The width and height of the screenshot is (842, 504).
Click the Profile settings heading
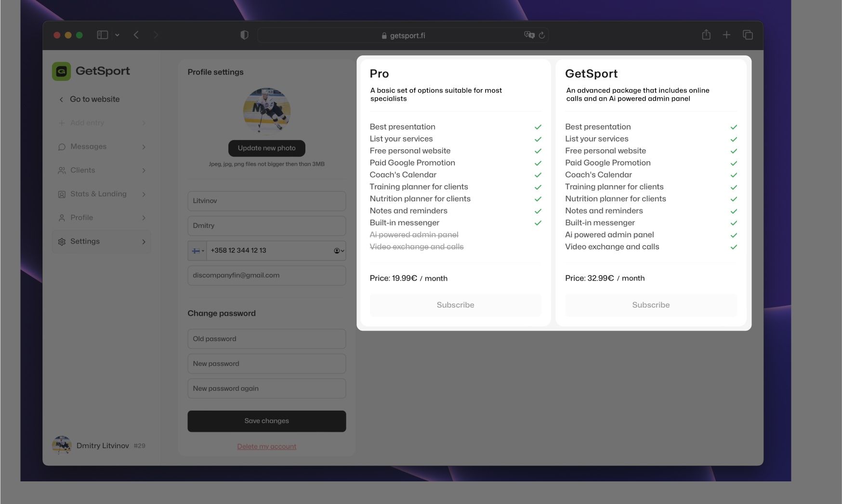[216, 72]
